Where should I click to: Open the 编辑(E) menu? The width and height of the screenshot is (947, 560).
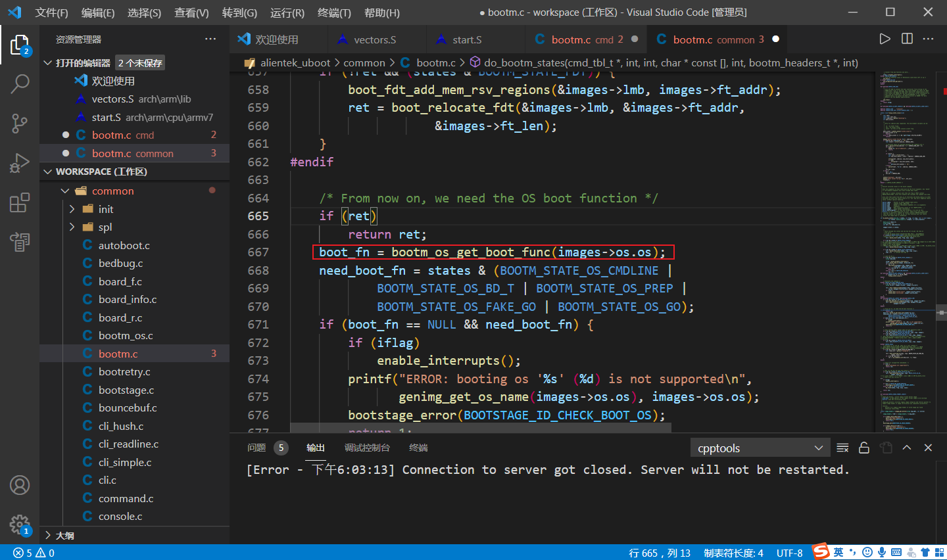pyautogui.click(x=98, y=12)
